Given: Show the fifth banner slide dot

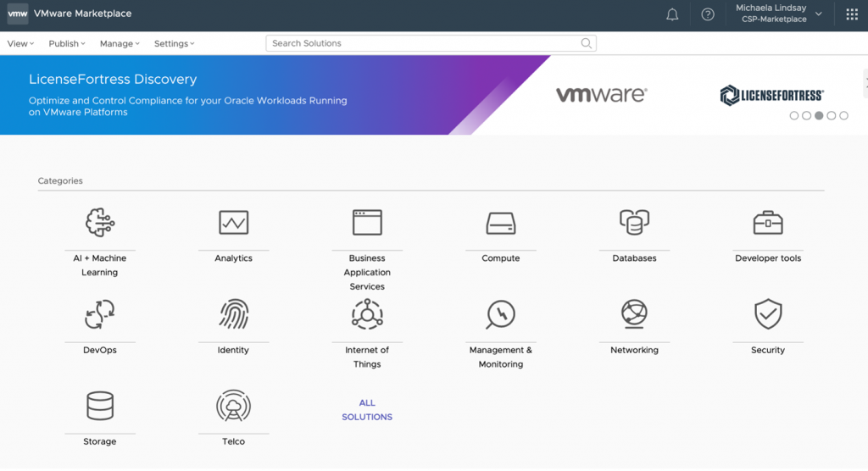Looking at the screenshot, I should tap(843, 116).
